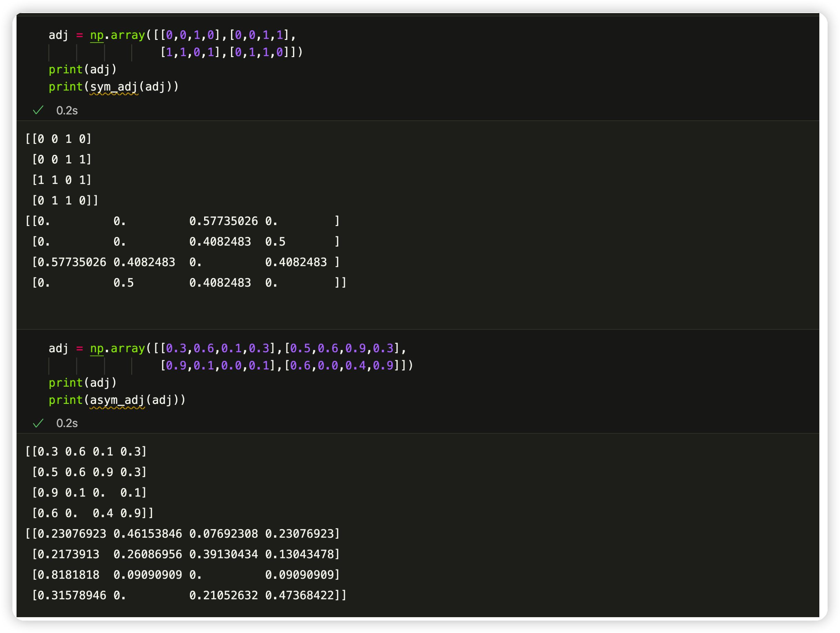Click the code line starting adj = np.array([[0,0,1,0]
Image resolution: width=840 pixels, height=633 pixels.
point(172,35)
